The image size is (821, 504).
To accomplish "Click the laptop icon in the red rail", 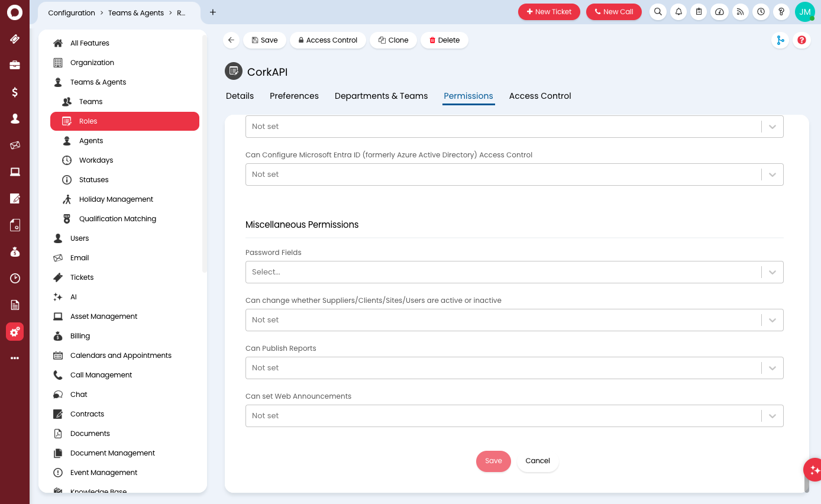I will click(15, 172).
